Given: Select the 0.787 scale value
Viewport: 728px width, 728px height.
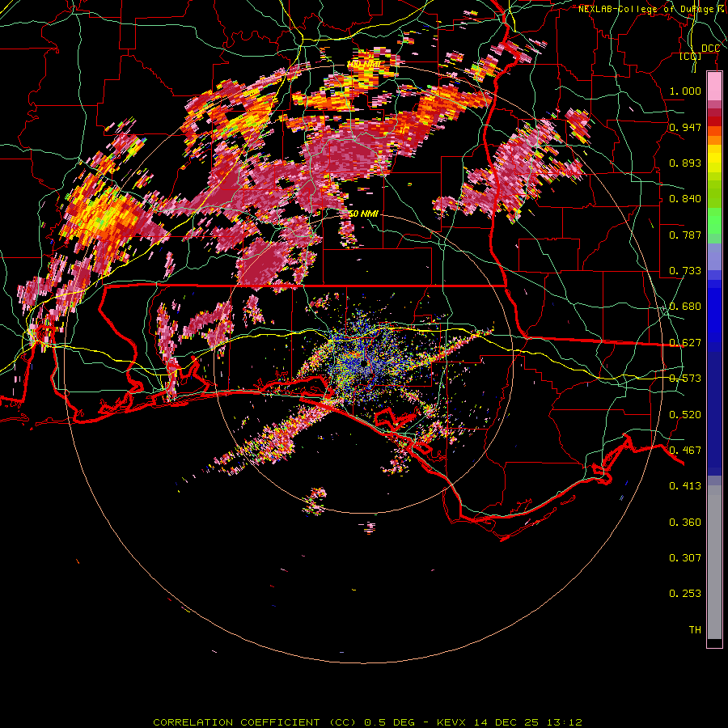Looking at the screenshot, I should click(685, 235).
